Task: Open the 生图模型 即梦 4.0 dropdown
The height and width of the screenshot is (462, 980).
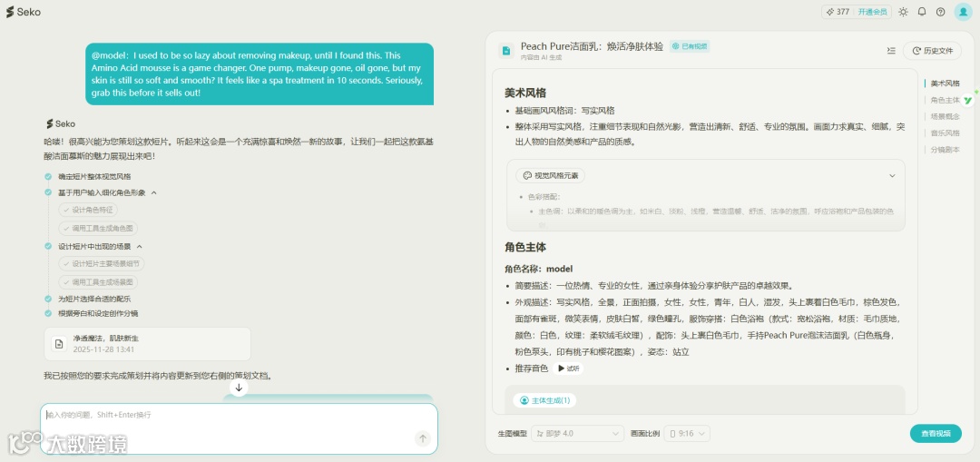Action: click(x=577, y=433)
